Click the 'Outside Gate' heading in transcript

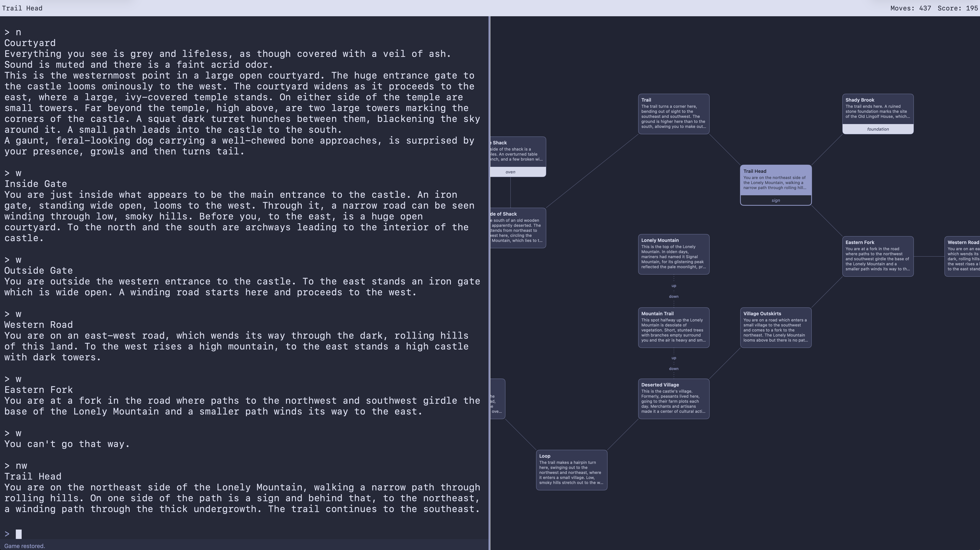tap(38, 270)
